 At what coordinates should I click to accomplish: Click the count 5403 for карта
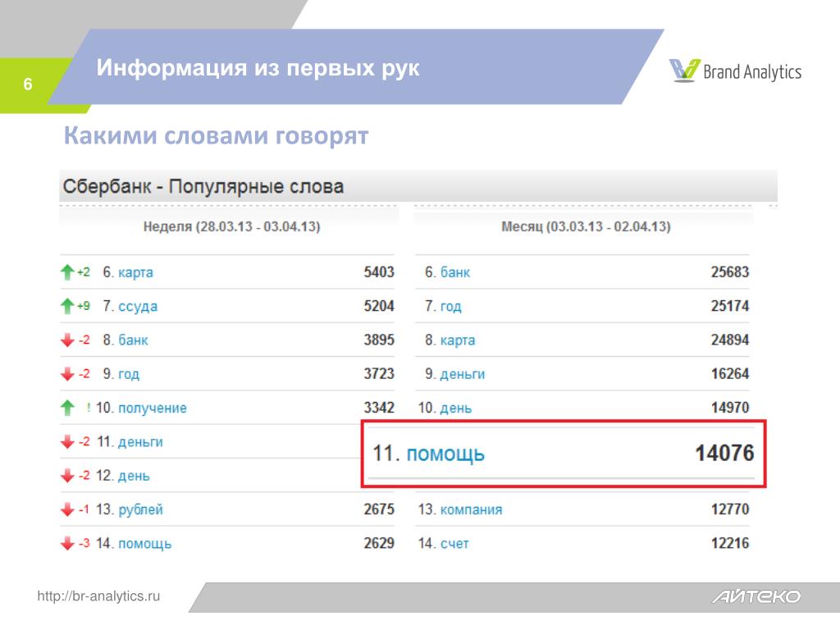[379, 272]
